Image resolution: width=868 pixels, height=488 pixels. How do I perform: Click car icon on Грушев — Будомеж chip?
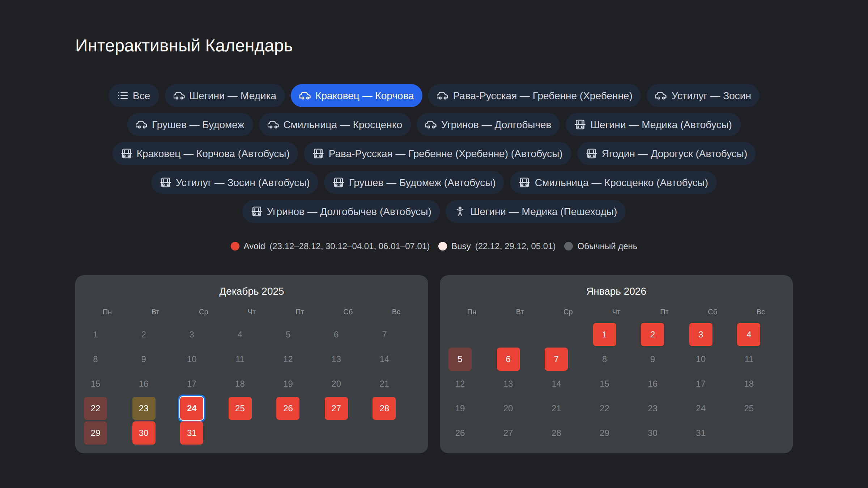pos(141,125)
